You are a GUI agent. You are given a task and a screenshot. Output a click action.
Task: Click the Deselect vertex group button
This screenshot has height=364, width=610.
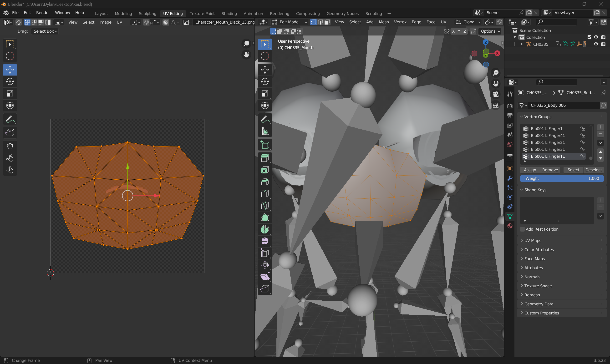point(593,170)
